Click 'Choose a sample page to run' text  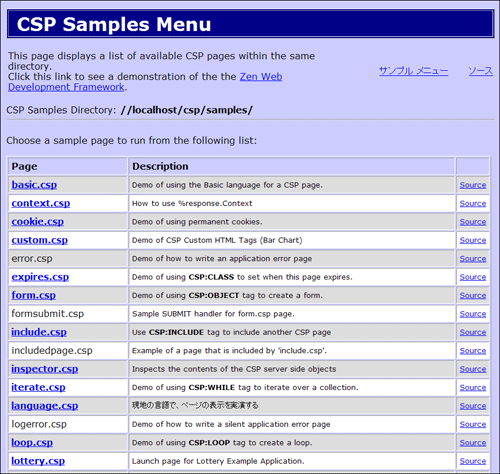point(132,140)
